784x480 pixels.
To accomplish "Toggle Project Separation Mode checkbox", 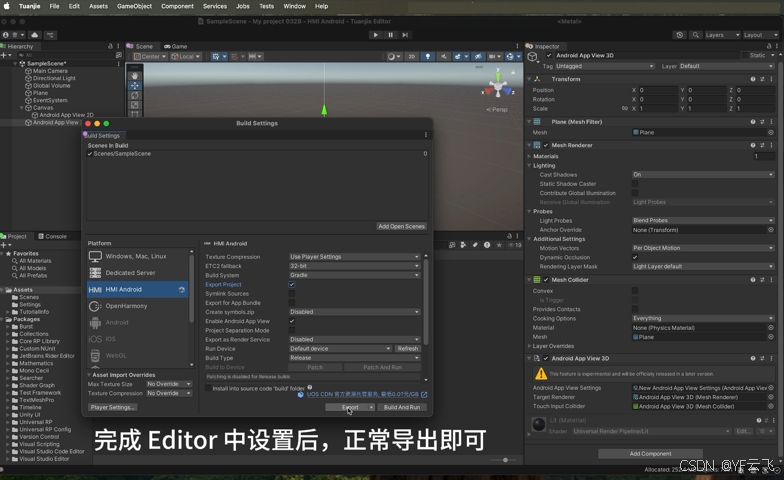I will point(292,330).
